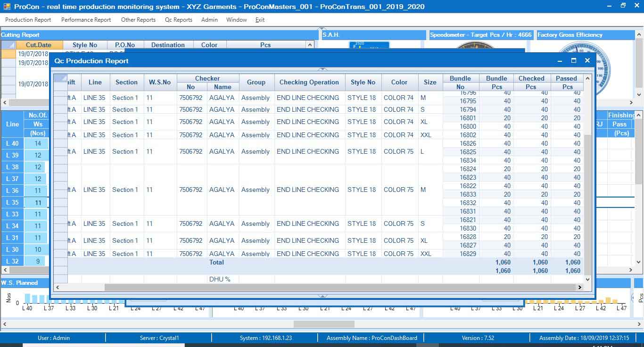Select bundle number 16824 cell
644x347 pixels.
coord(461,169)
